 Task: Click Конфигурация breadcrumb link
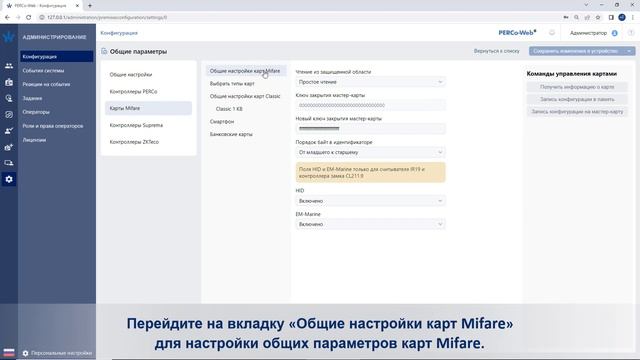click(119, 33)
